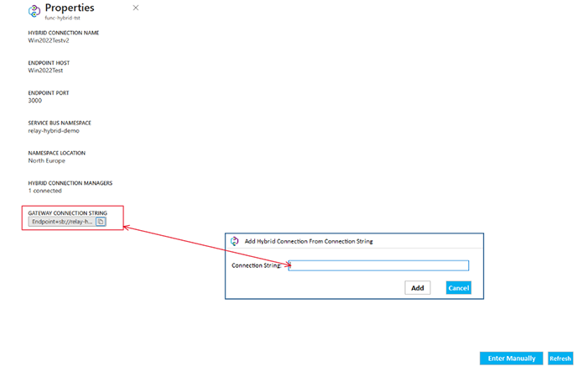
Task: Click the ENDPOINT PORT label
Action: pos(49,92)
